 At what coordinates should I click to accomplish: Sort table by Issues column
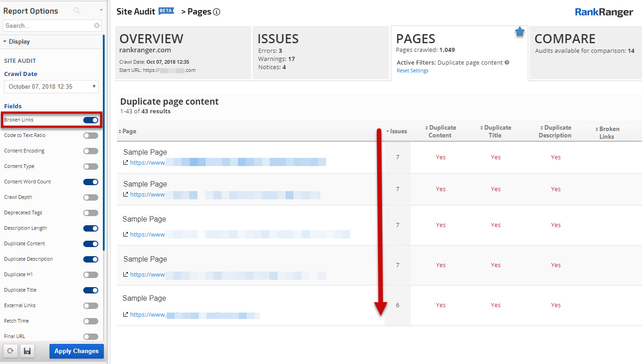[x=398, y=131]
